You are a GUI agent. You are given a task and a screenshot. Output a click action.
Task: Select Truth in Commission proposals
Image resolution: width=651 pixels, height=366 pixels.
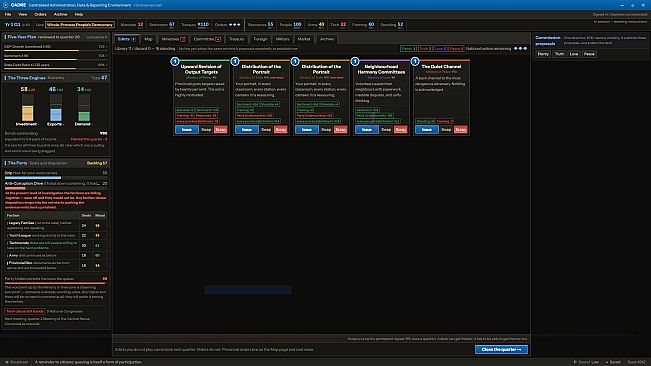559,54
